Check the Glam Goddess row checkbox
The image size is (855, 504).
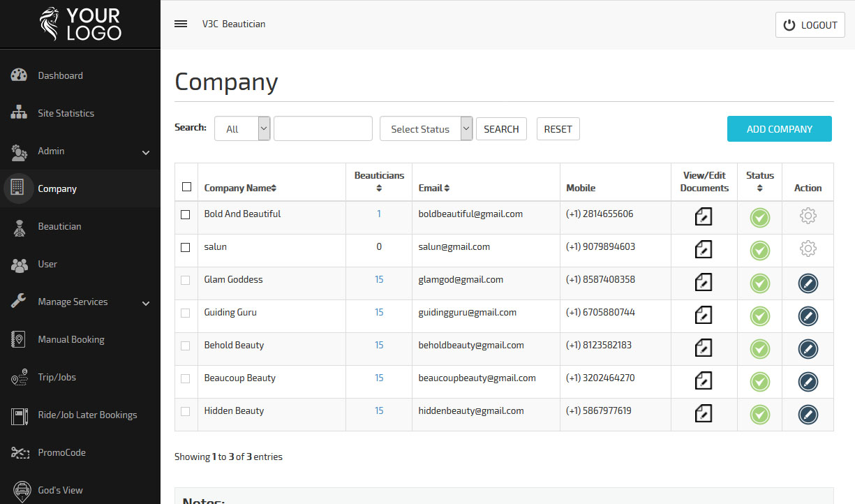(185, 280)
